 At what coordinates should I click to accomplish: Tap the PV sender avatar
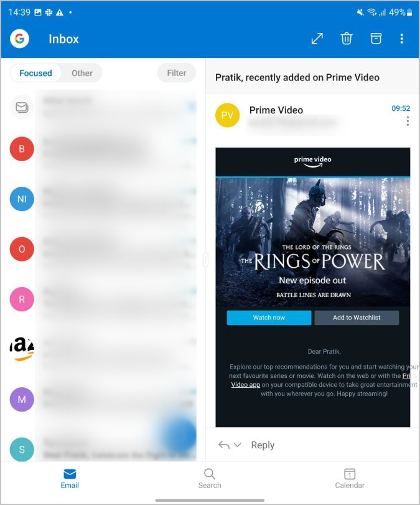pyautogui.click(x=227, y=115)
